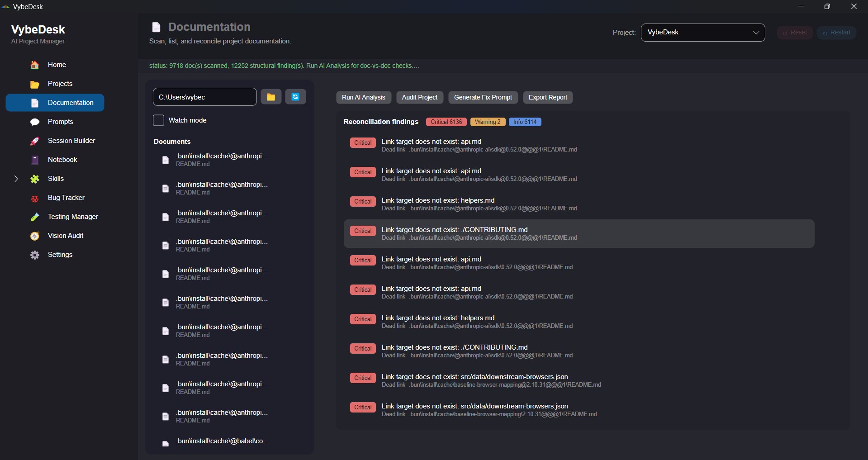Open Vision Audit page
This screenshot has height=460, width=868.
[x=55, y=236]
